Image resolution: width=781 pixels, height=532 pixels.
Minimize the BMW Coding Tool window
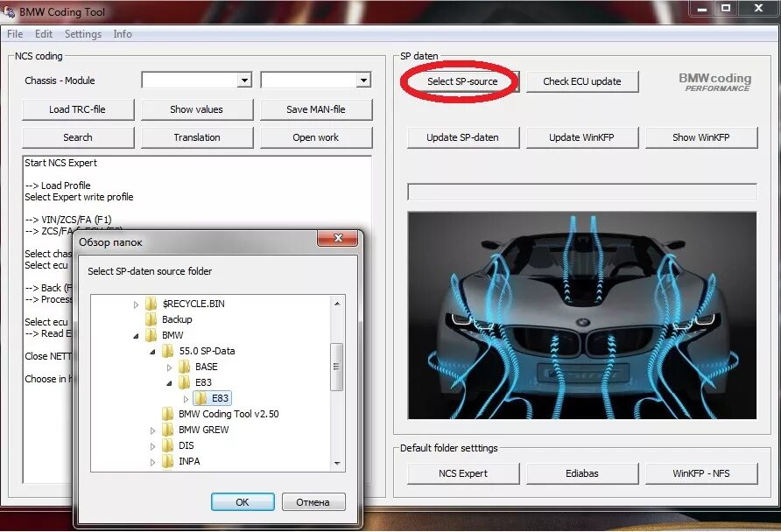[702, 9]
